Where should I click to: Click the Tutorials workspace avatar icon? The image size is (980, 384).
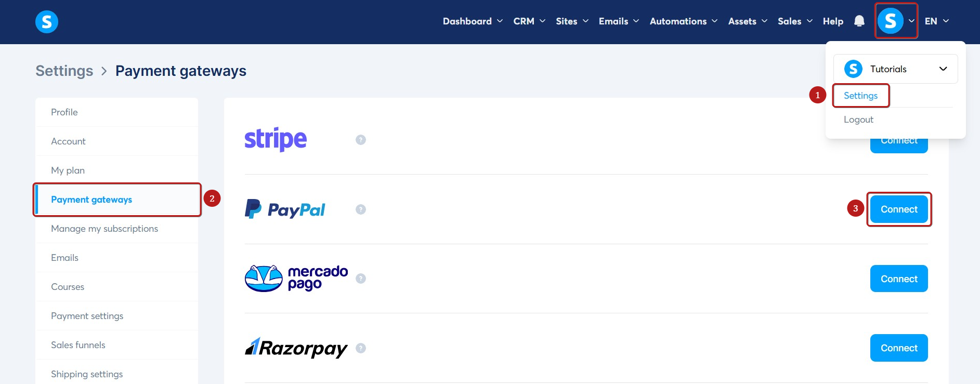coord(853,69)
